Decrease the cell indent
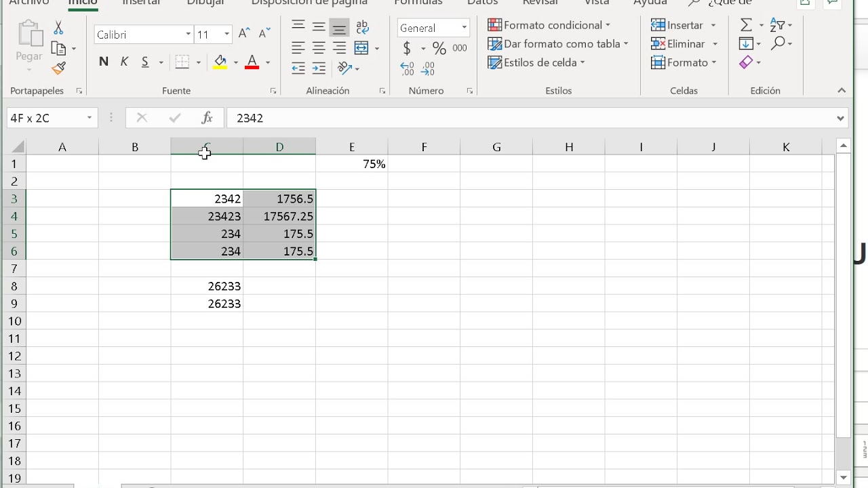 298,68
